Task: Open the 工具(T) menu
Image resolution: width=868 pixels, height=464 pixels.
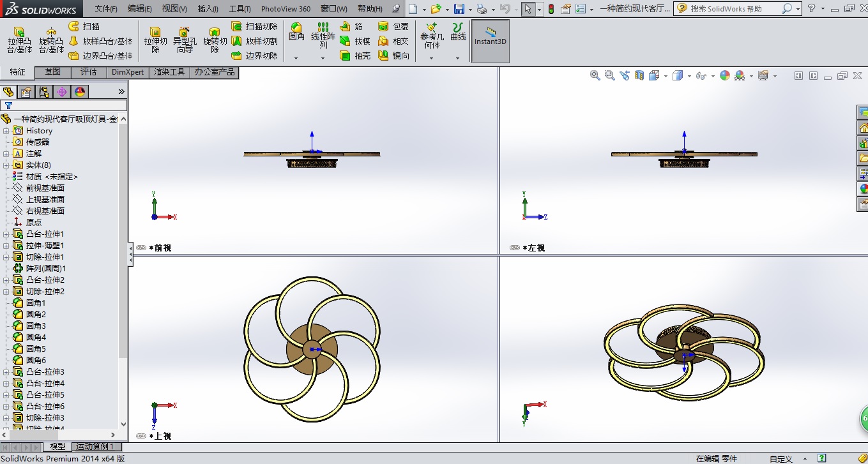Action: (240, 9)
